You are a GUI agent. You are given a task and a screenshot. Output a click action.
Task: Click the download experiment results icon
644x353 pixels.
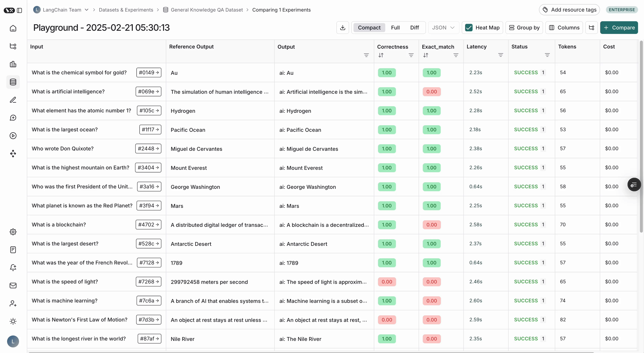[x=343, y=27]
